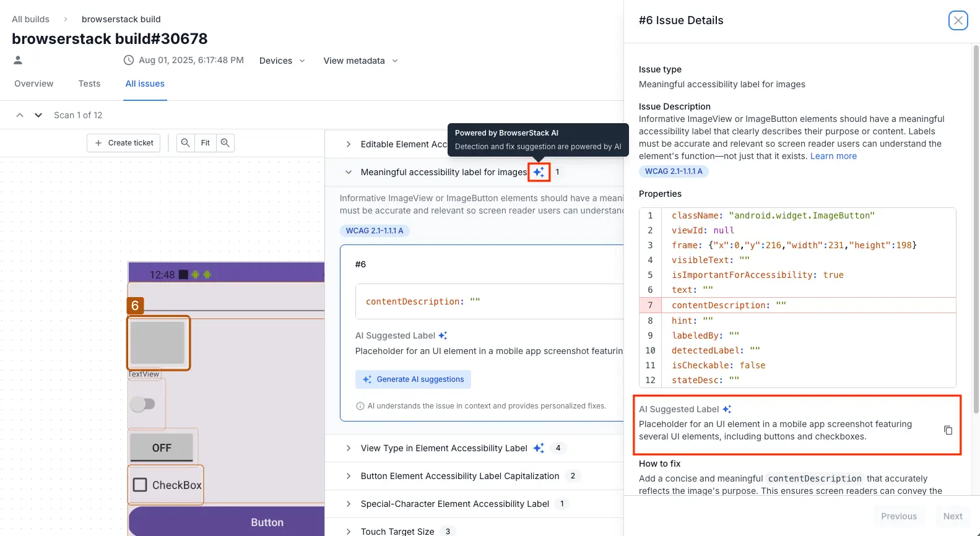Expand Touch Target Size issue group
This screenshot has width=980, height=536.
[349, 531]
